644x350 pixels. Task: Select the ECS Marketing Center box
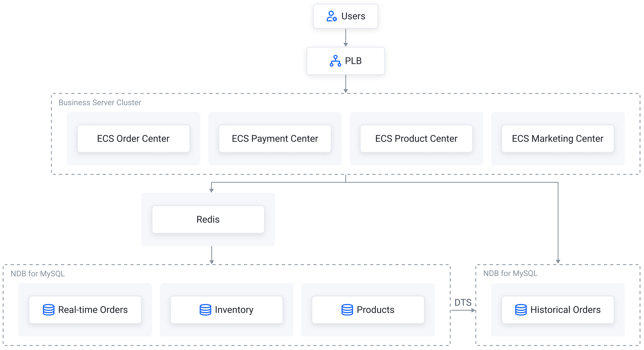557,139
